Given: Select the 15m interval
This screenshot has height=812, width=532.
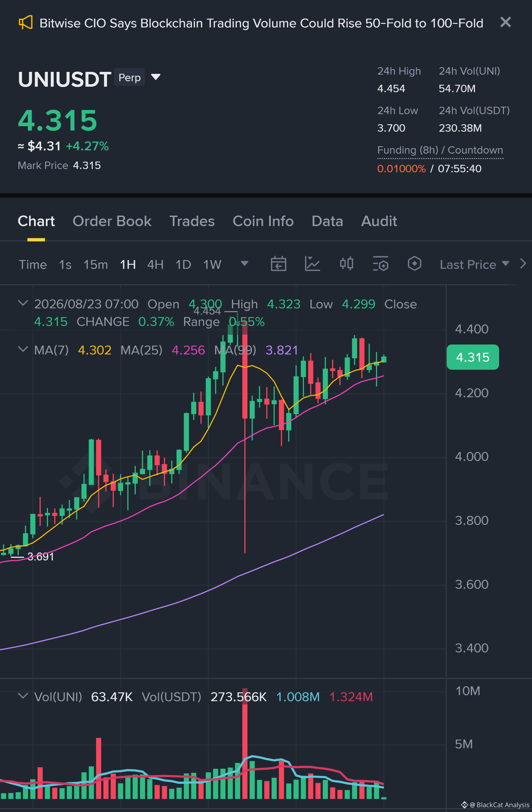Looking at the screenshot, I should [x=95, y=264].
